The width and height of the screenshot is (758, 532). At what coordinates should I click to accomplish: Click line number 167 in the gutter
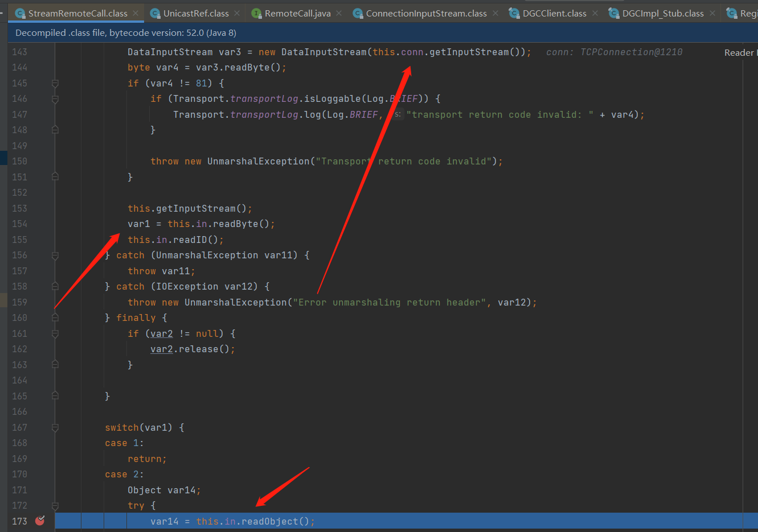[x=19, y=427]
